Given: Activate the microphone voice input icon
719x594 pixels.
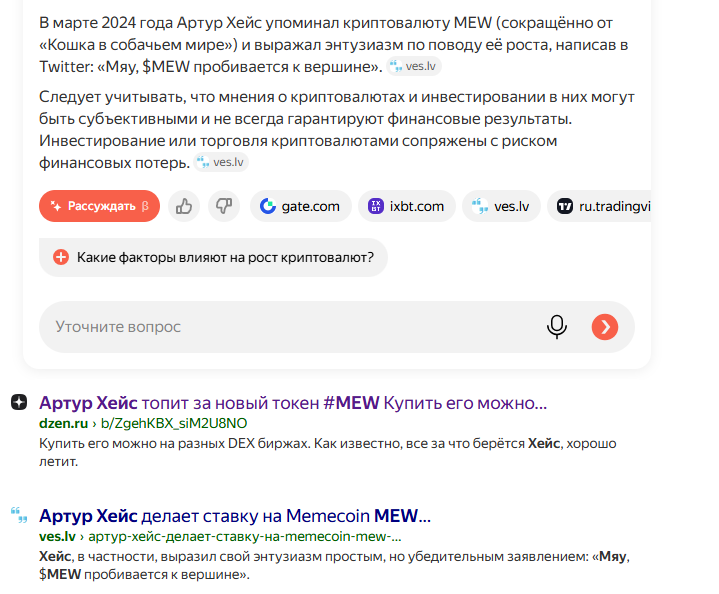Looking at the screenshot, I should [x=557, y=327].
